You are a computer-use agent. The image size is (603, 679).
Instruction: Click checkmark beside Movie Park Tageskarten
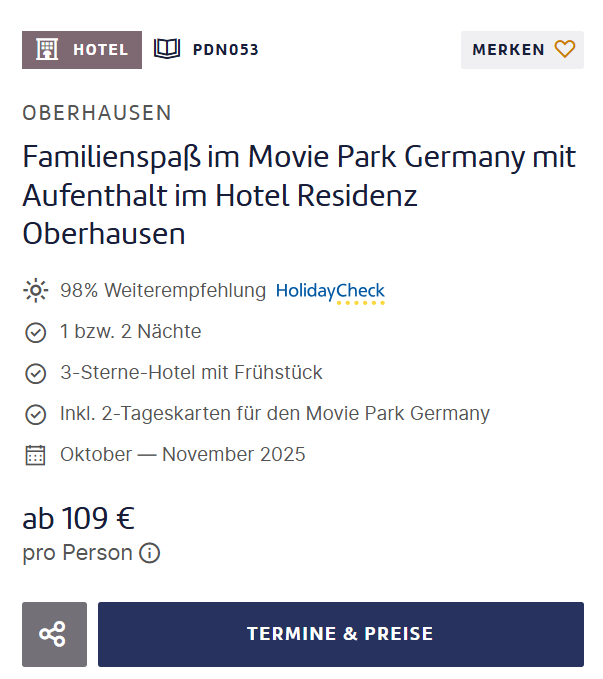click(x=35, y=414)
